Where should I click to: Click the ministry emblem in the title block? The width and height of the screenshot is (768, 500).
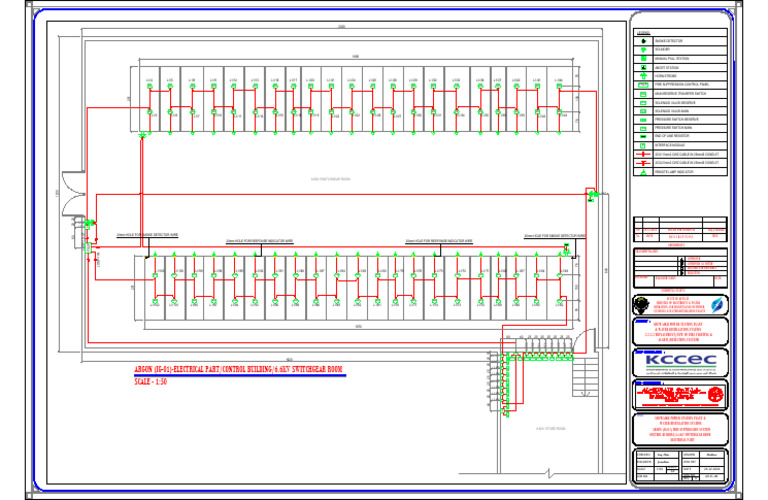tap(642, 306)
